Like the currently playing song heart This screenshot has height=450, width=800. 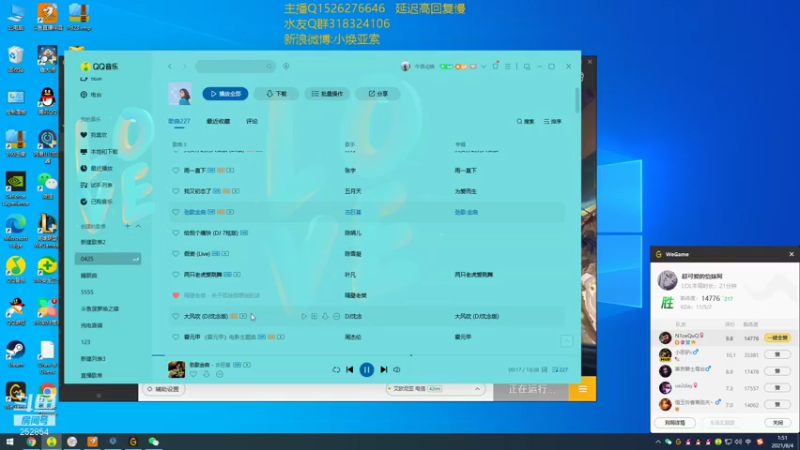coord(193,374)
